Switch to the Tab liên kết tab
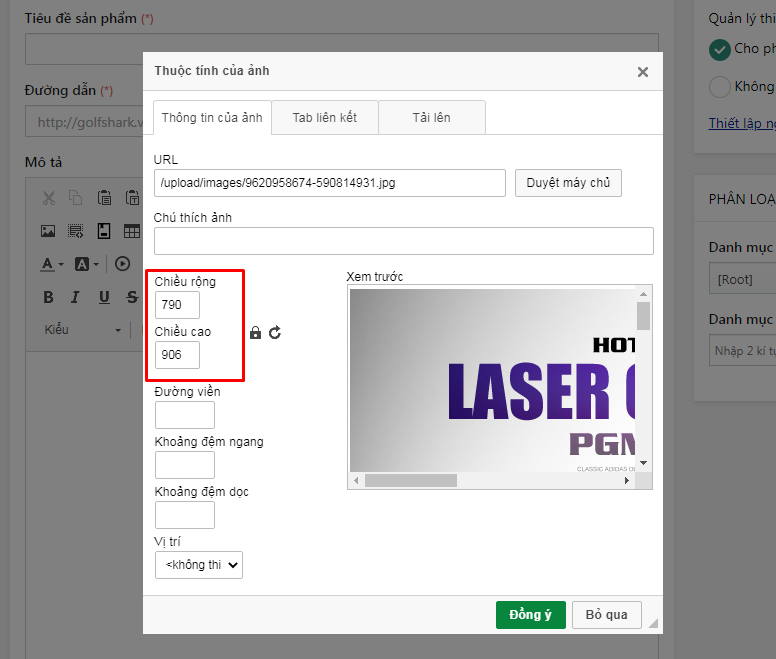 [324, 117]
